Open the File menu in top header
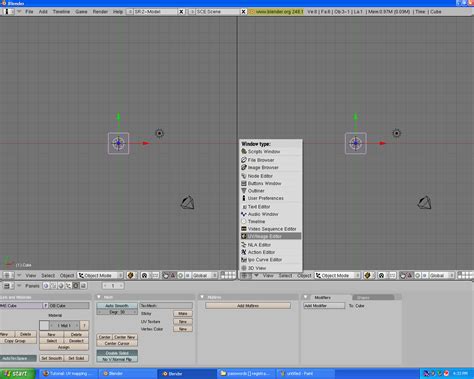 pyautogui.click(x=29, y=12)
